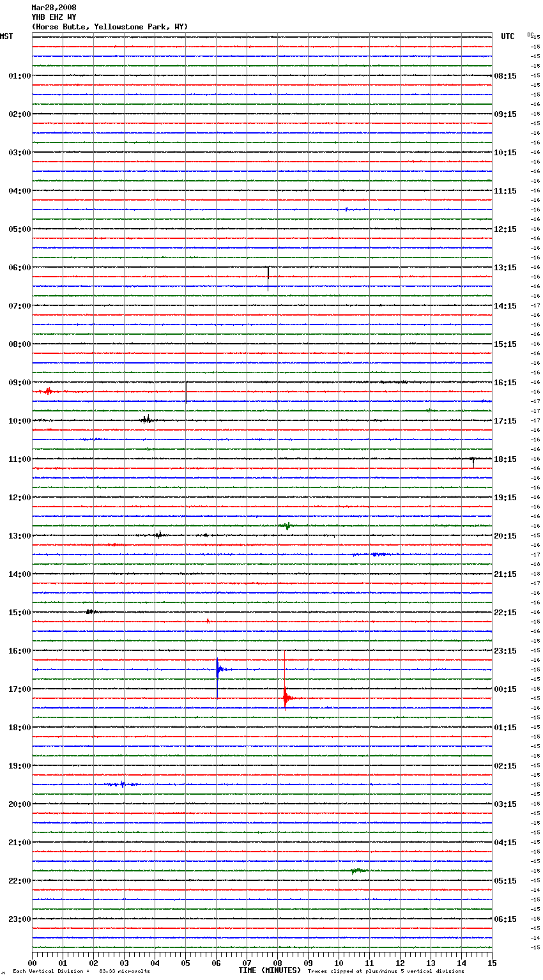
Task: Click minute tick label "13" on bottom axis
Action: coord(431,963)
